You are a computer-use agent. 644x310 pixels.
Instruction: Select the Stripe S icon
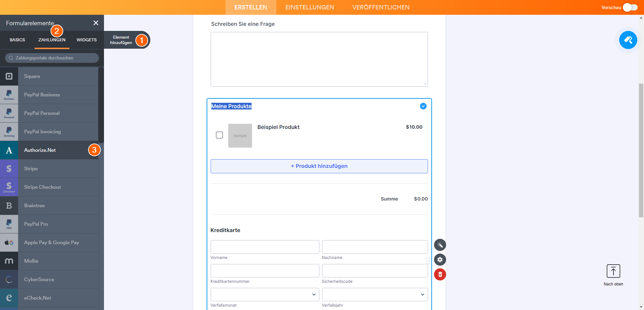point(9,169)
